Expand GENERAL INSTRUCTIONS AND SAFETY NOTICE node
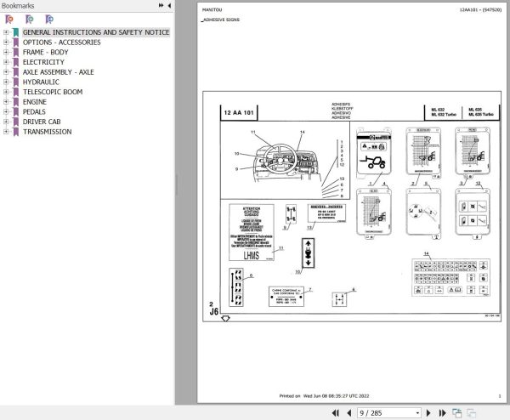 [x=6, y=32]
